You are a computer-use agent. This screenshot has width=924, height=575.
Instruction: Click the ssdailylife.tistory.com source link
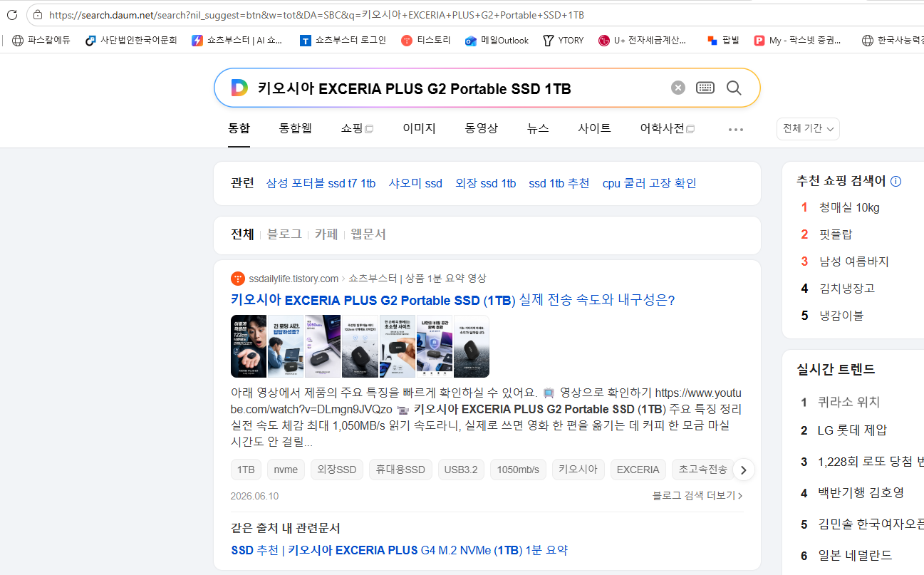pyautogui.click(x=294, y=279)
